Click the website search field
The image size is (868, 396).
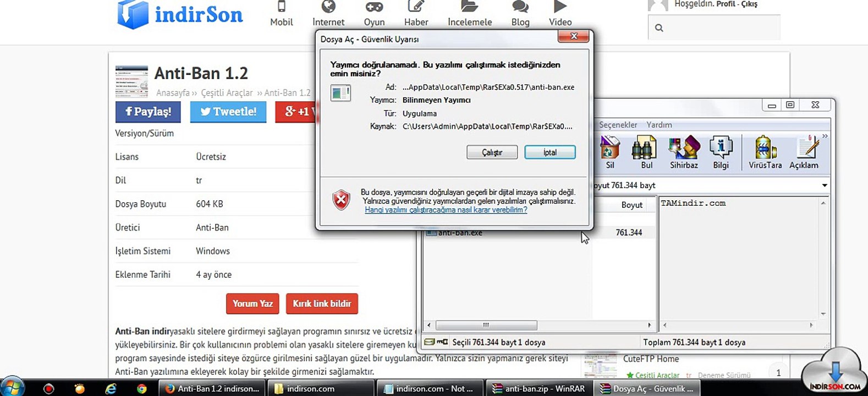pyautogui.click(x=714, y=28)
